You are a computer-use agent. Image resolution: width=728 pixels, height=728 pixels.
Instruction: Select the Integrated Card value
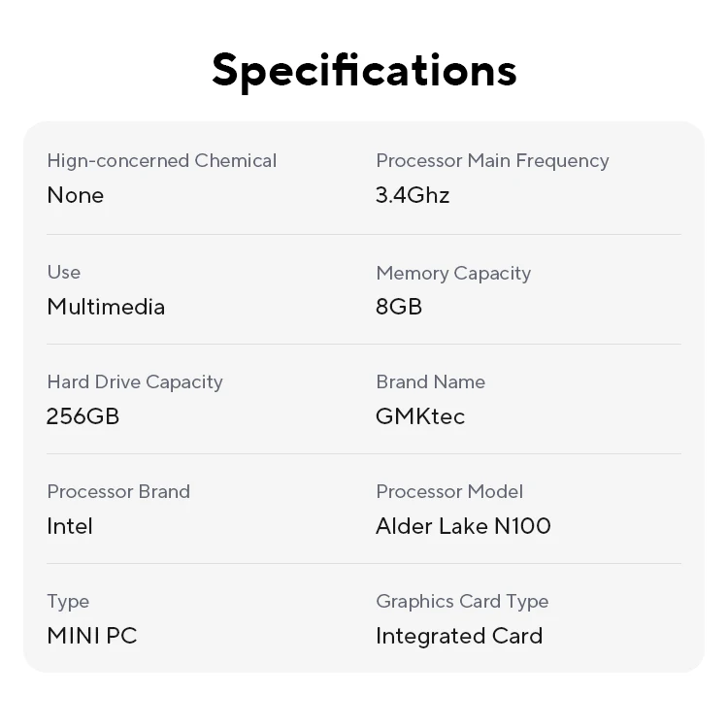tap(459, 636)
